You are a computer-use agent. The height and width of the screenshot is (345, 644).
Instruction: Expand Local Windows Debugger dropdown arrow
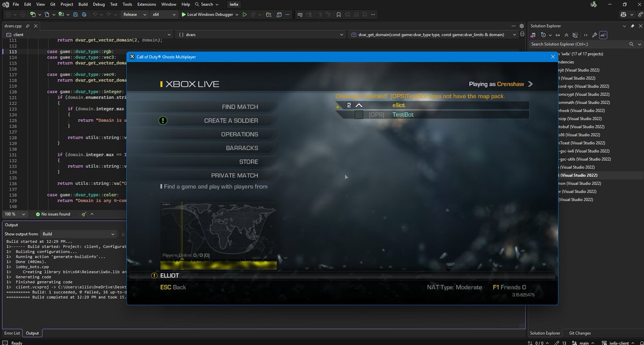tap(237, 15)
